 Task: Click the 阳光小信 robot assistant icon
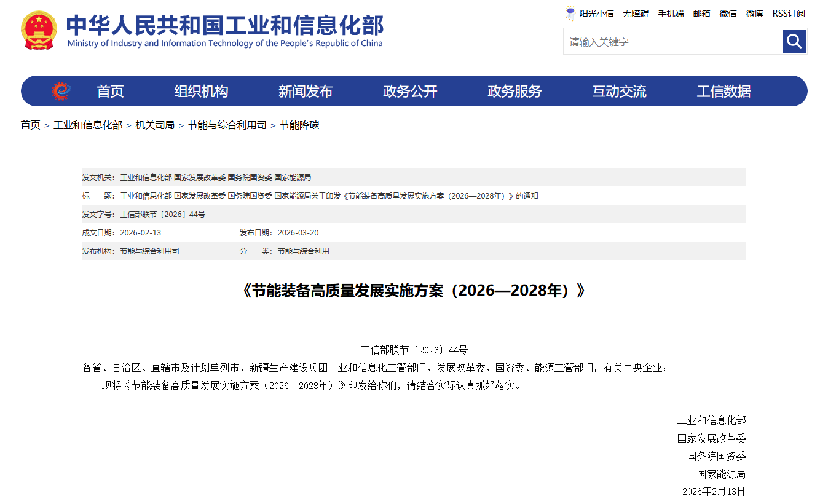(570, 14)
